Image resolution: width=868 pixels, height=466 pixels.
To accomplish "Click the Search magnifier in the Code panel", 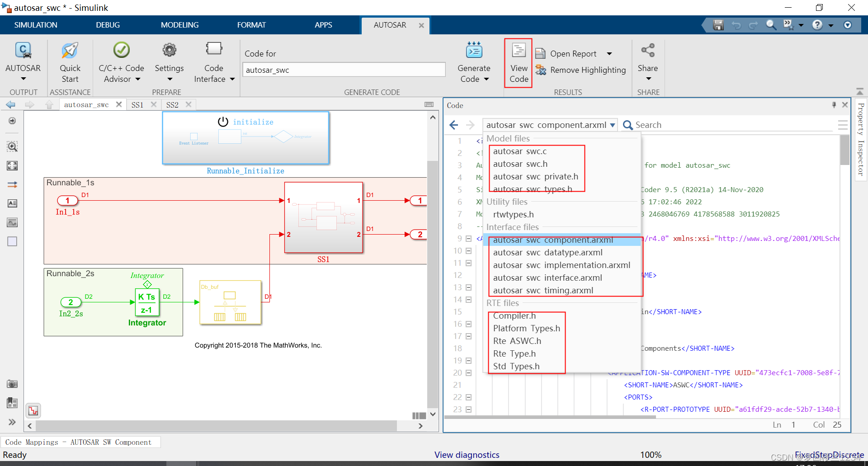I will pyautogui.click(x=627, y=125).
